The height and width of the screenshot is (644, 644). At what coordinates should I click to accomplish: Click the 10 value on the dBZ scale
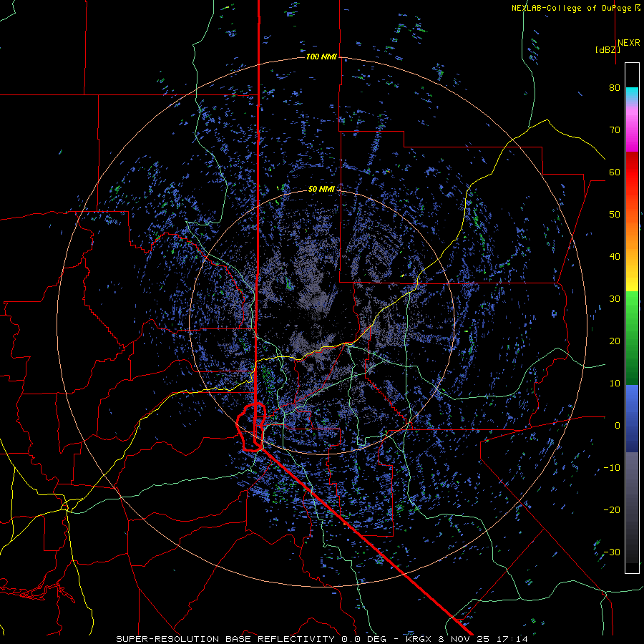click(615, 384)
